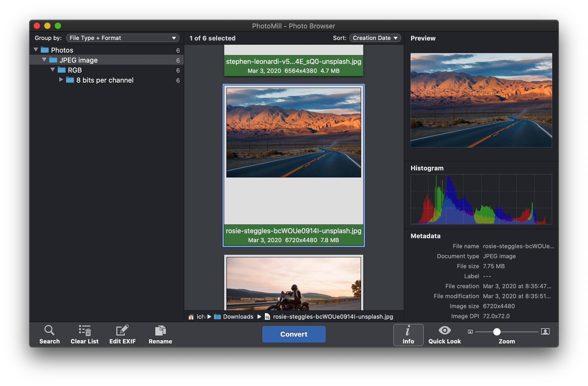
Task: Open the Sort Creation Date dropdown
Action: pyautogui.click(x=375, y=38)
